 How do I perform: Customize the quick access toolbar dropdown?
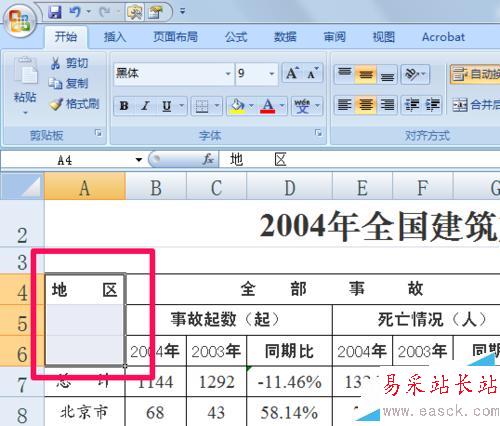coord(182,12)
